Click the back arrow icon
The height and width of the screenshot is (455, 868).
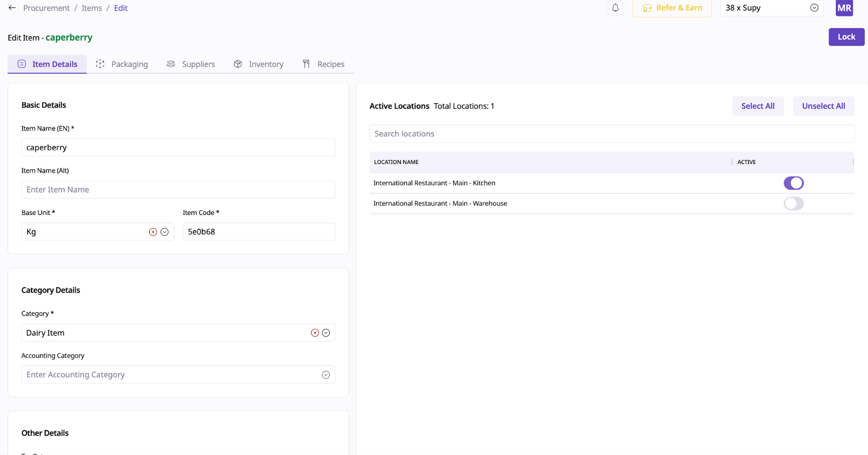[x=12, y=8]
